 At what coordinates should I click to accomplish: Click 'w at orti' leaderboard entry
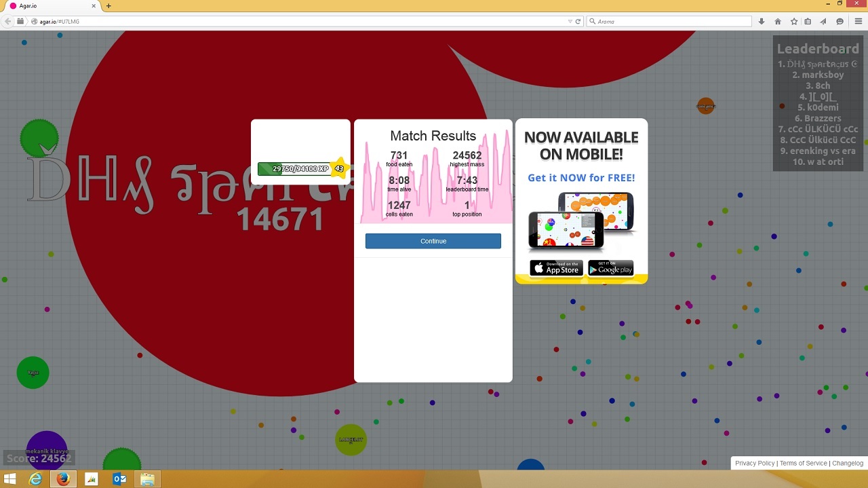click(818, 162)
